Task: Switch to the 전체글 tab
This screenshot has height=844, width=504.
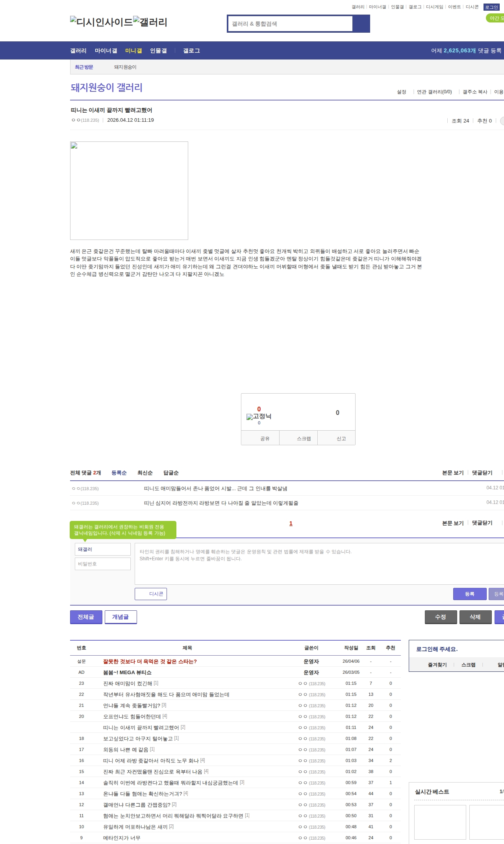Action: (x=86, y=617)
